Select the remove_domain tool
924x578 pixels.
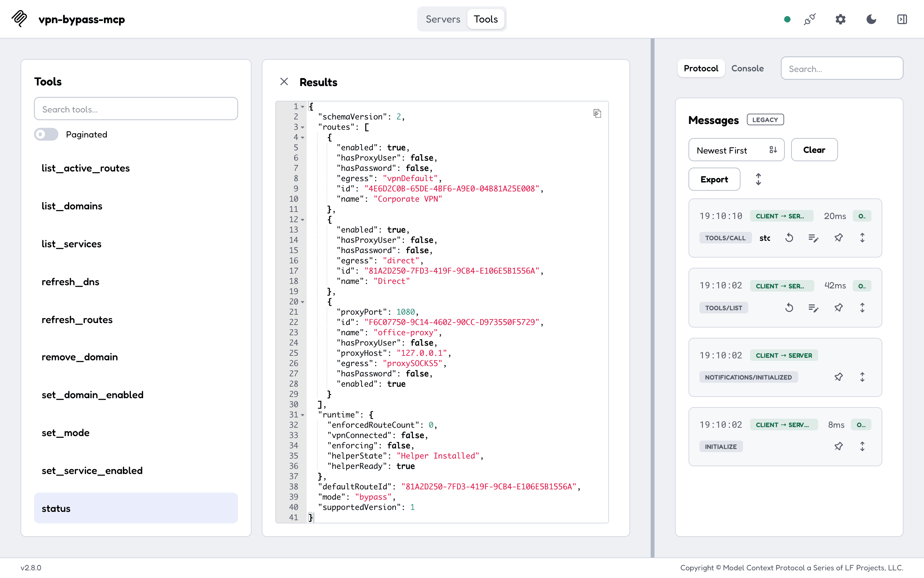[x=136, y=357]
